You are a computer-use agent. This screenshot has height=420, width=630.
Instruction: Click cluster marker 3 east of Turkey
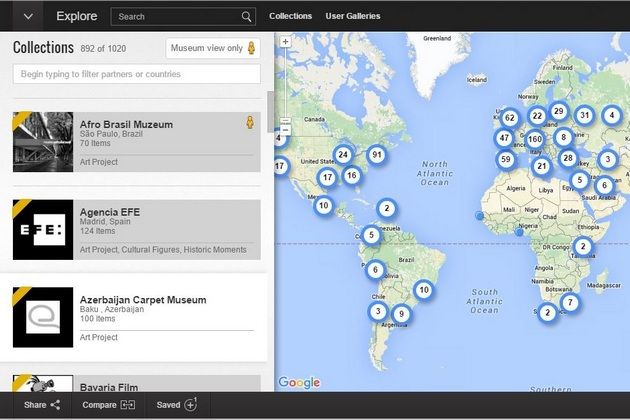608,160
